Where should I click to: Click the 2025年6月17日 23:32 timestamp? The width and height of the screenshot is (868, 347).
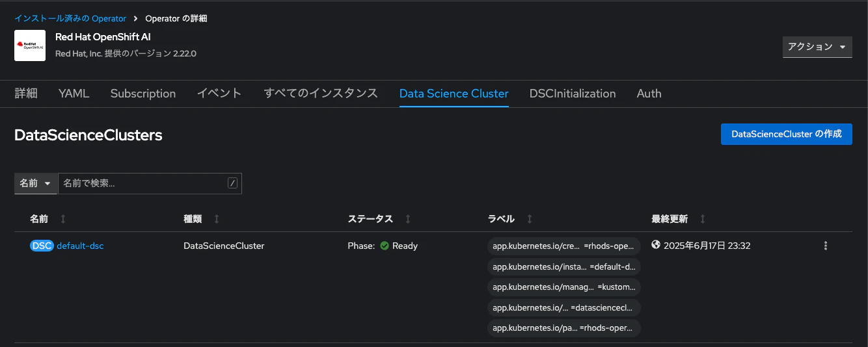(x=707, y=246)
